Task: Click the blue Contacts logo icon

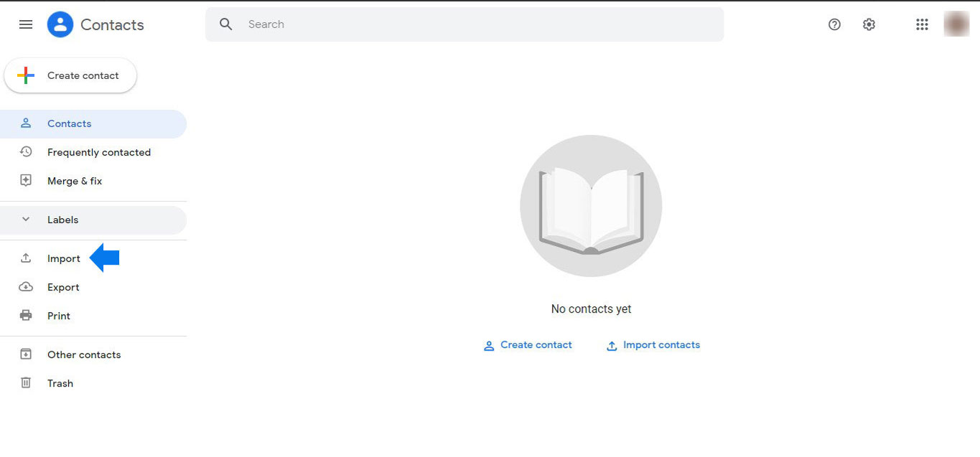Action: (60, 24)
